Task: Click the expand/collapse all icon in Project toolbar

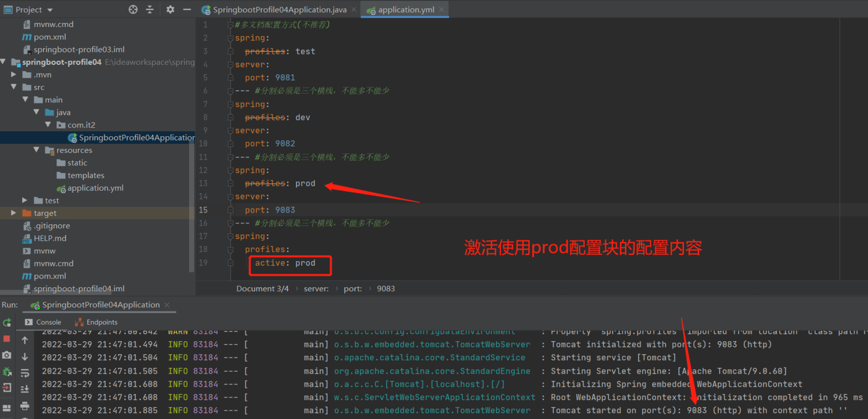Action: (150, 10)
